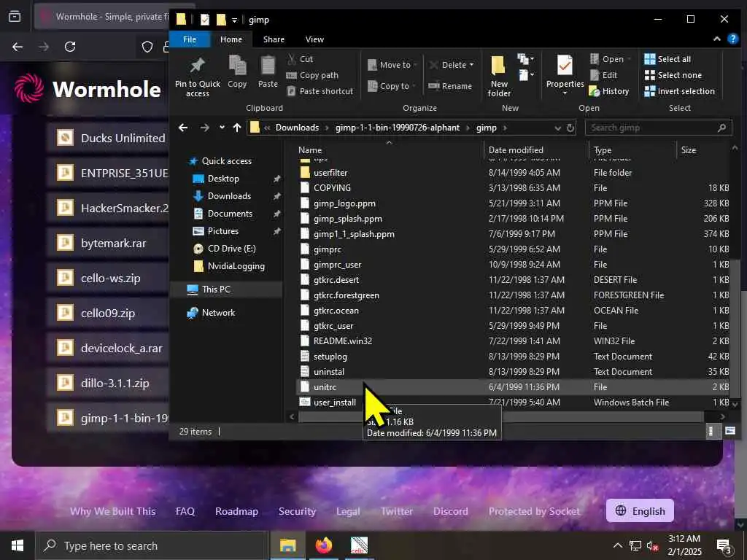
Task: Open Security link on Wormhole page
Action: (x=297, y=511)
